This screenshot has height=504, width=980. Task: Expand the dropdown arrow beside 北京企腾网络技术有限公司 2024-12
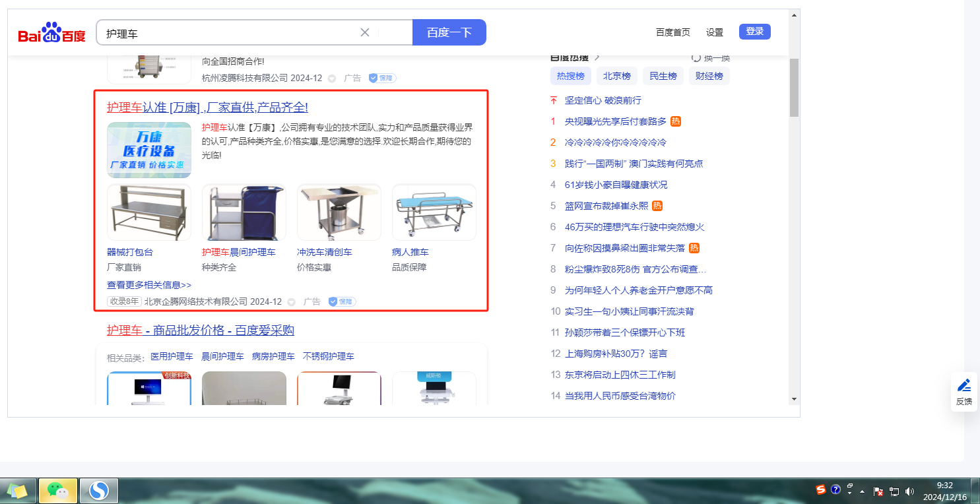(x=291, y=302)
